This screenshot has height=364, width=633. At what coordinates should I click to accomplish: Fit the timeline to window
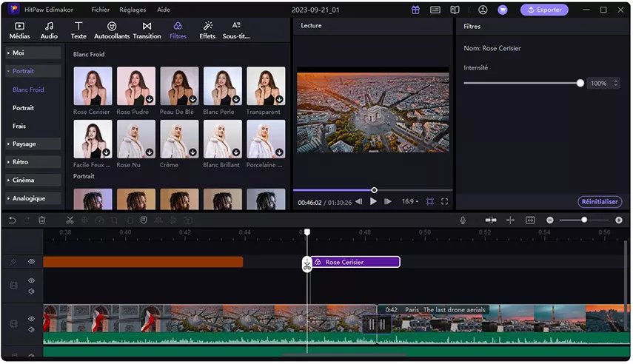point(530,220)
